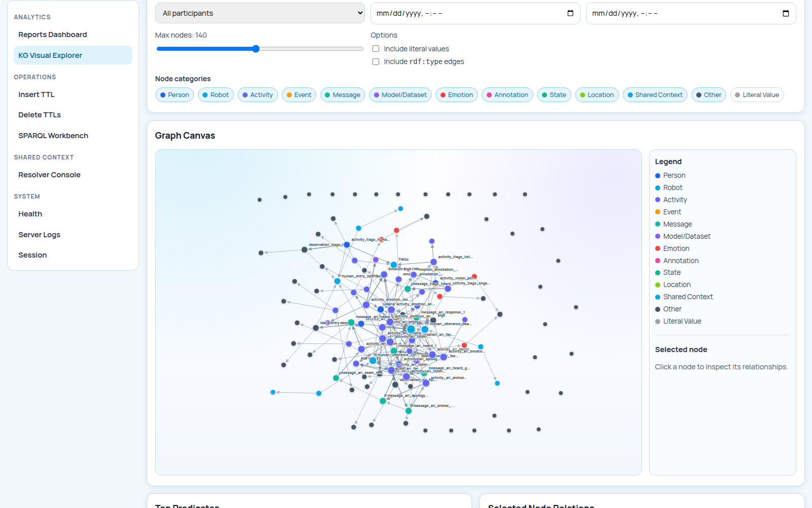This screenshot has height=508, width=812.
Task: Click the first date-time input field
Action: click(x=475, y=13)
